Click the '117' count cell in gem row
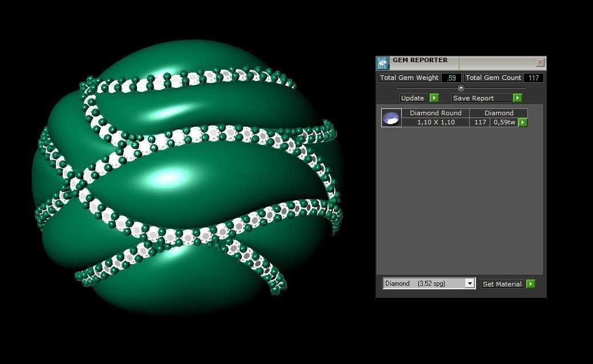 (x=480, y=123)
